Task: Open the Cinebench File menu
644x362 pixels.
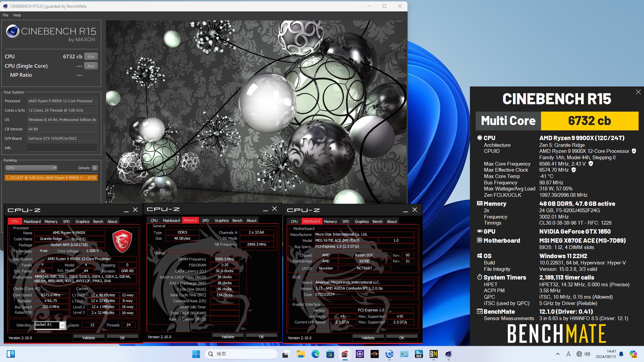Action: click(x=6, y=15)
